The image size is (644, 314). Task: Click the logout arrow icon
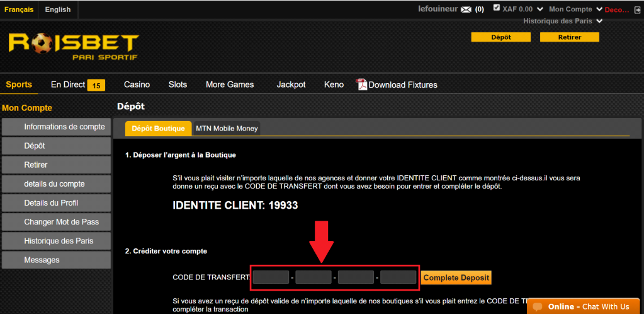click(637, 10)
